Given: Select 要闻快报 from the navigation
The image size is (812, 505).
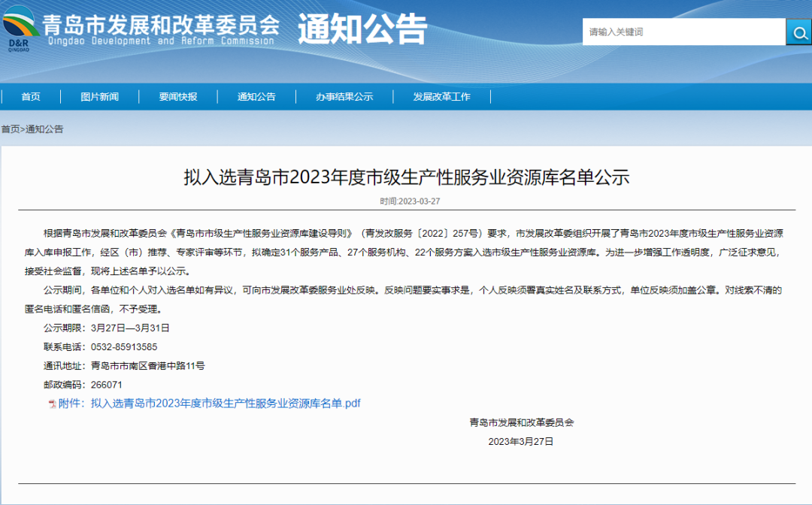Looking at the screenshot, I should pyautogui.click(x=179, y=96).
